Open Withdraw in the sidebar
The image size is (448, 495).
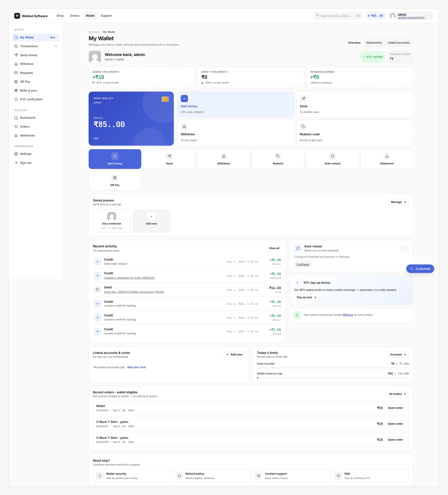36,64
